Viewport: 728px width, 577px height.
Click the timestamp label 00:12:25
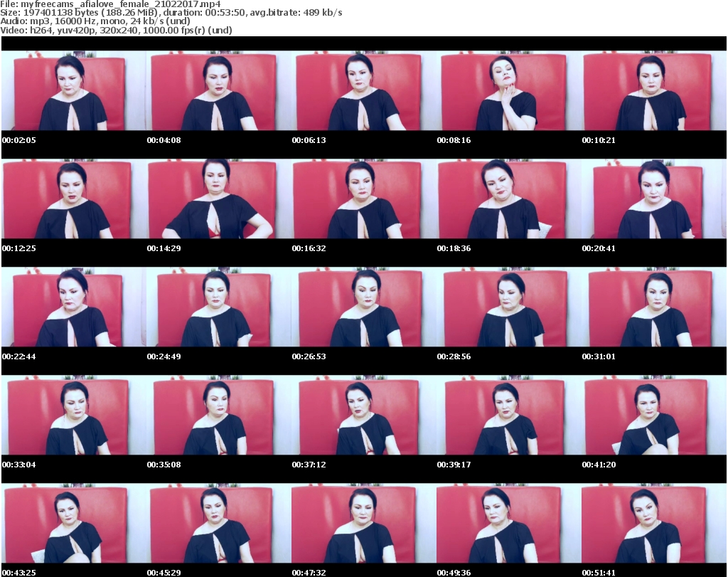coord(19,248)
